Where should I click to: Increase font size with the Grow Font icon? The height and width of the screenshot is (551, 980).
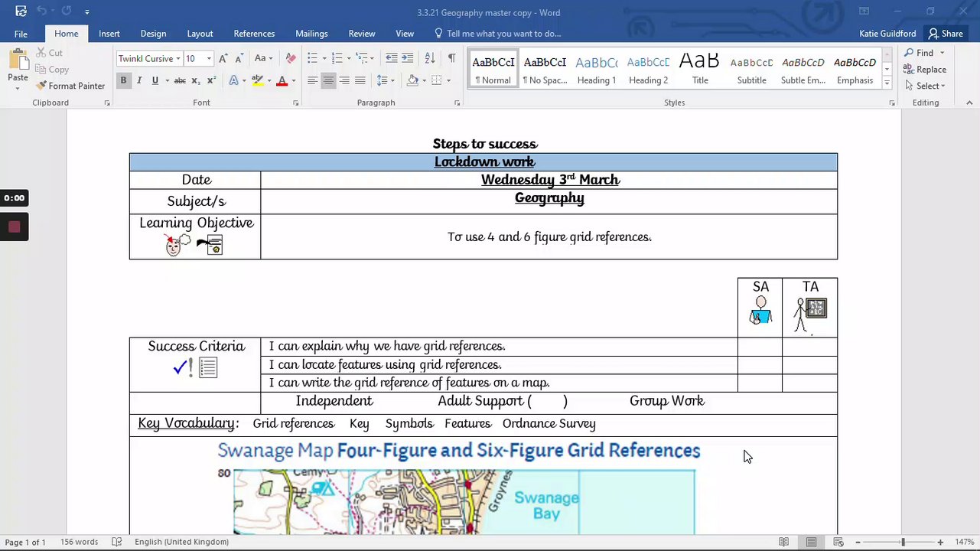coord(223,58)
